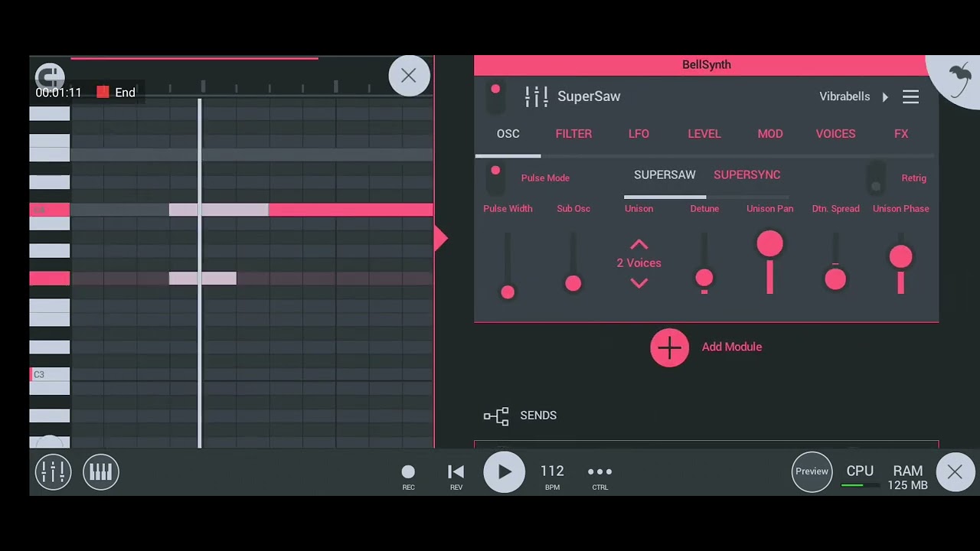Play the song
Viewport: 980px width, 551px height.
pyautogui.click(x=504, y=472)
